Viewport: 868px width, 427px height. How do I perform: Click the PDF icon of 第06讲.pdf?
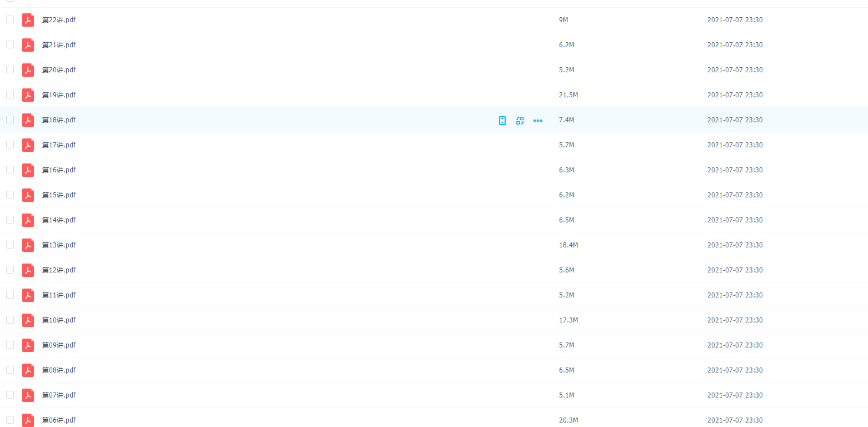coord(28,420)
